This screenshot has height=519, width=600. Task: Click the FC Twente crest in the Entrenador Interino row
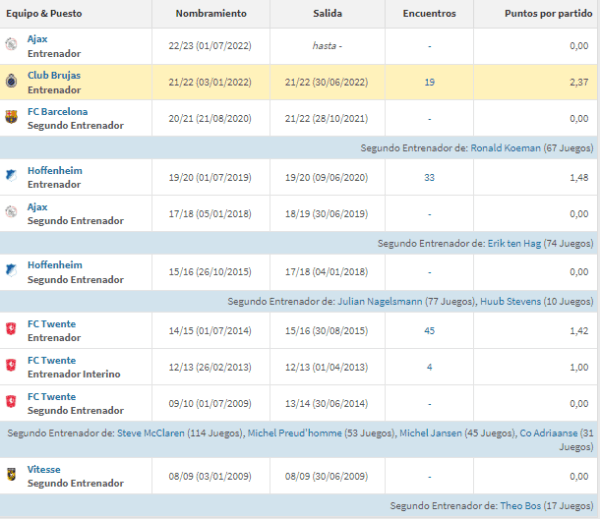point(11,366)
